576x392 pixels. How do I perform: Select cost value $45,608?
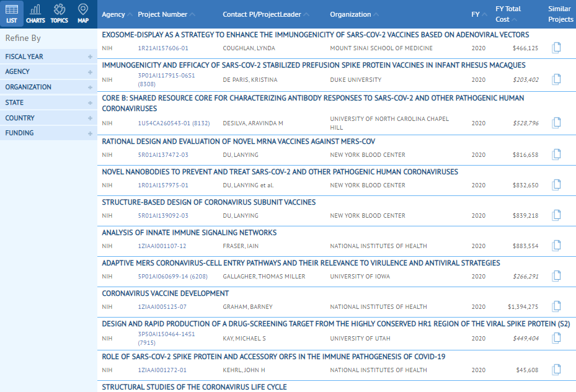(x=527, y=370)
